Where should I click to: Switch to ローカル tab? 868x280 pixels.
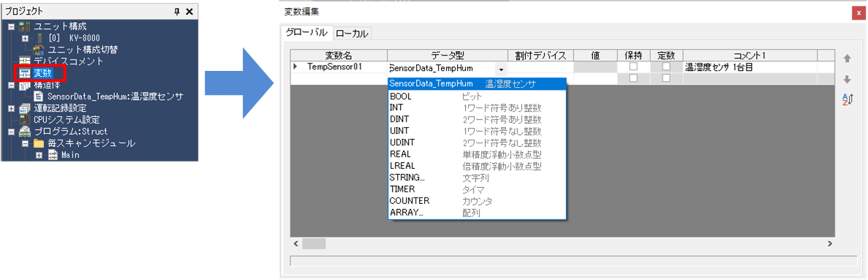click(x=352, y=34)
